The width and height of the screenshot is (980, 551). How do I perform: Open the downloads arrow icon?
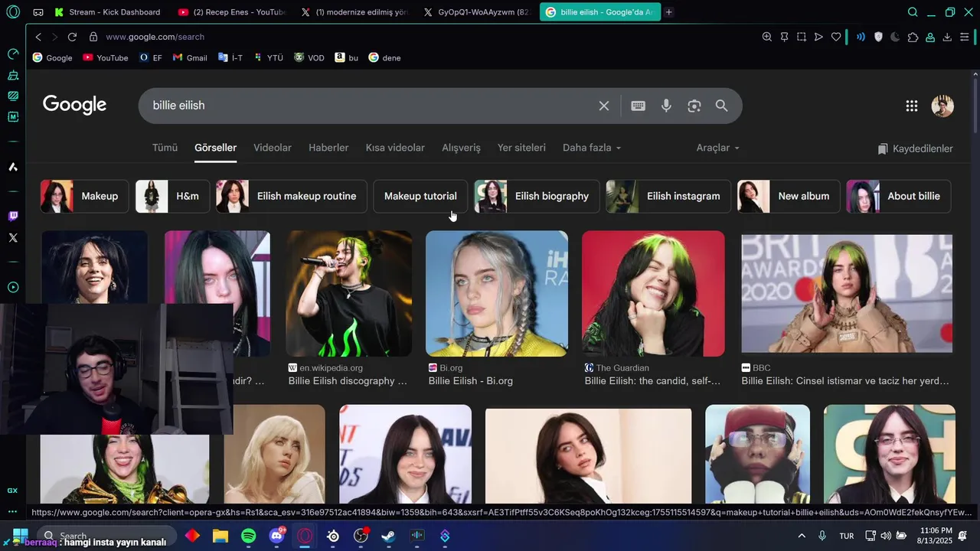[x=947, y=37]
